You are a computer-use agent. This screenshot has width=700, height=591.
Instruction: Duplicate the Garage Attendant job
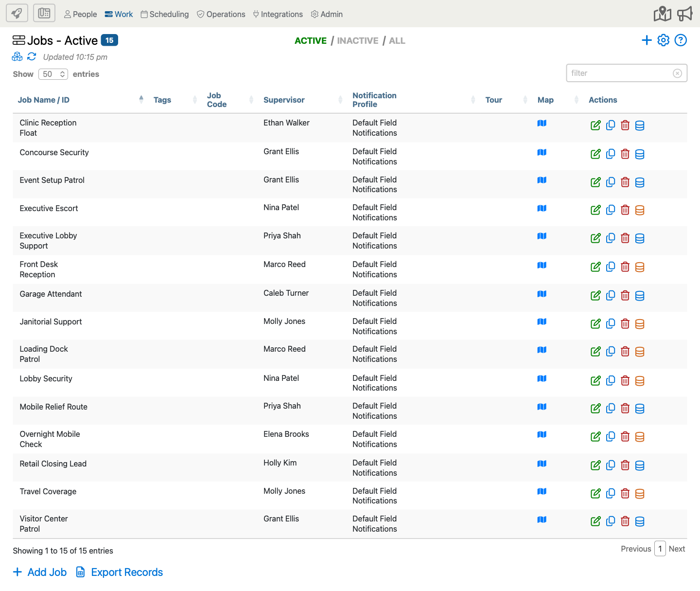[611, 295]
